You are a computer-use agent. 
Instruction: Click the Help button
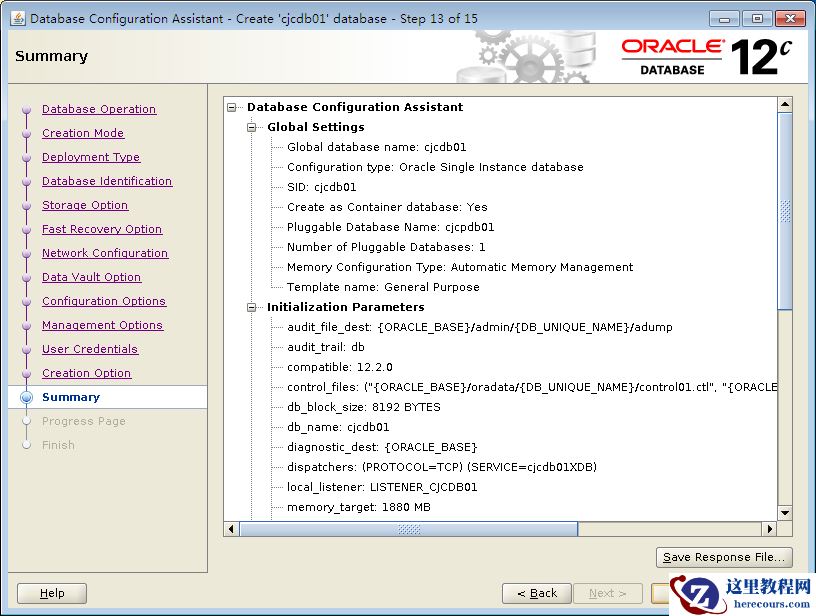[52, 593]
